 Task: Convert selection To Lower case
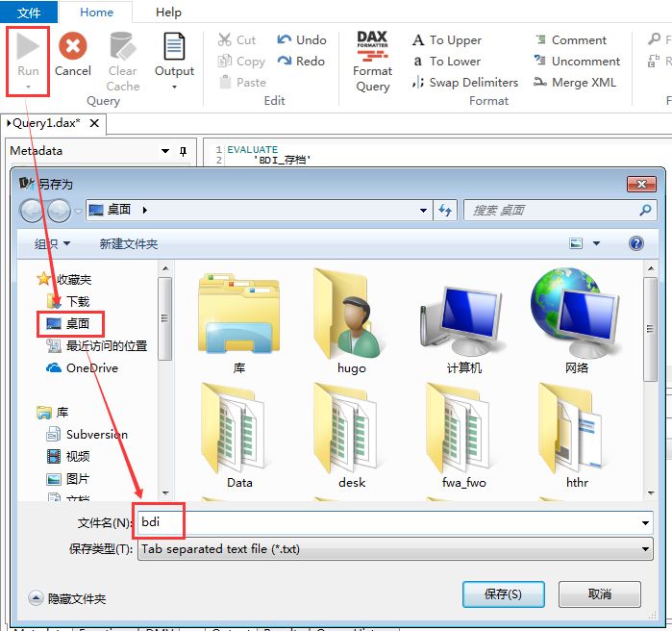(x=447, y=62)
